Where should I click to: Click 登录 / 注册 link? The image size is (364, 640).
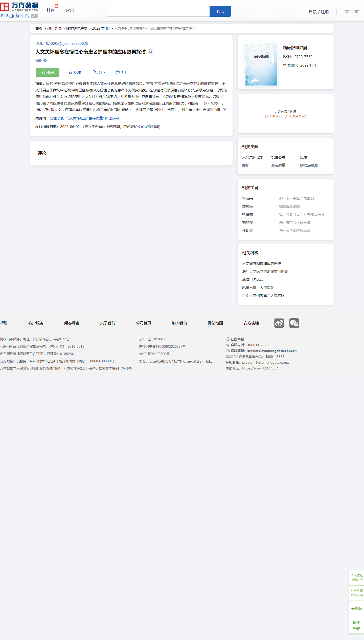319,12
